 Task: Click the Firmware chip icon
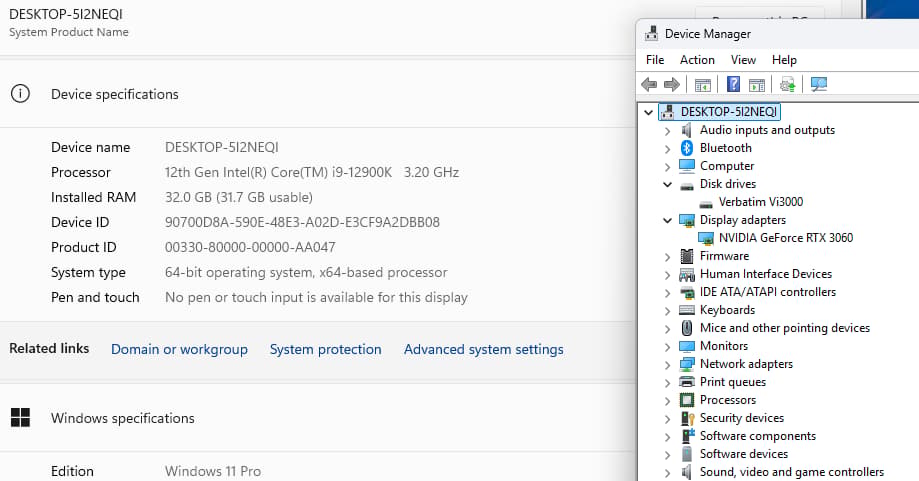(687, 256)
